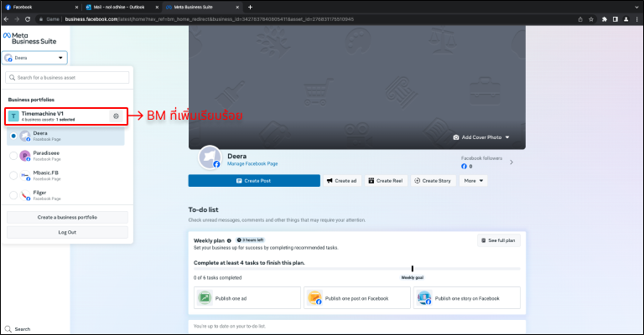Open the Chrome profile avatar icon
Image resolution: width=644 pixels, height=335 pixels.
pyautogui.click(x=626, y=19)
